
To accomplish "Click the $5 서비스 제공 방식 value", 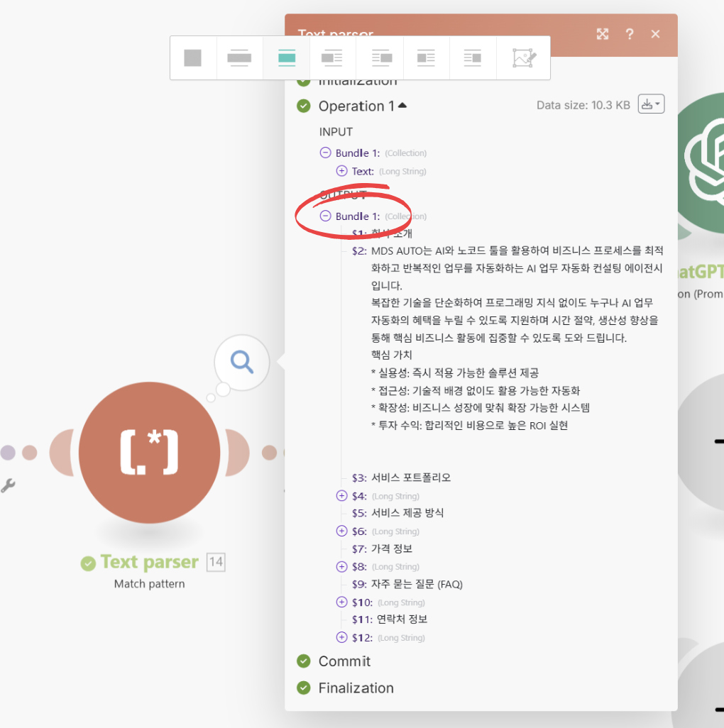I will tap(407, 513).
